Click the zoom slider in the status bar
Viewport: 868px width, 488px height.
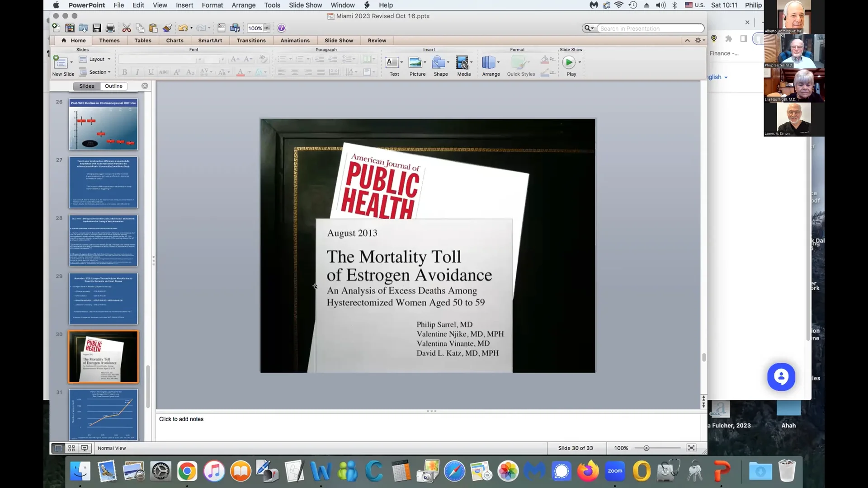tap(657, 448)
